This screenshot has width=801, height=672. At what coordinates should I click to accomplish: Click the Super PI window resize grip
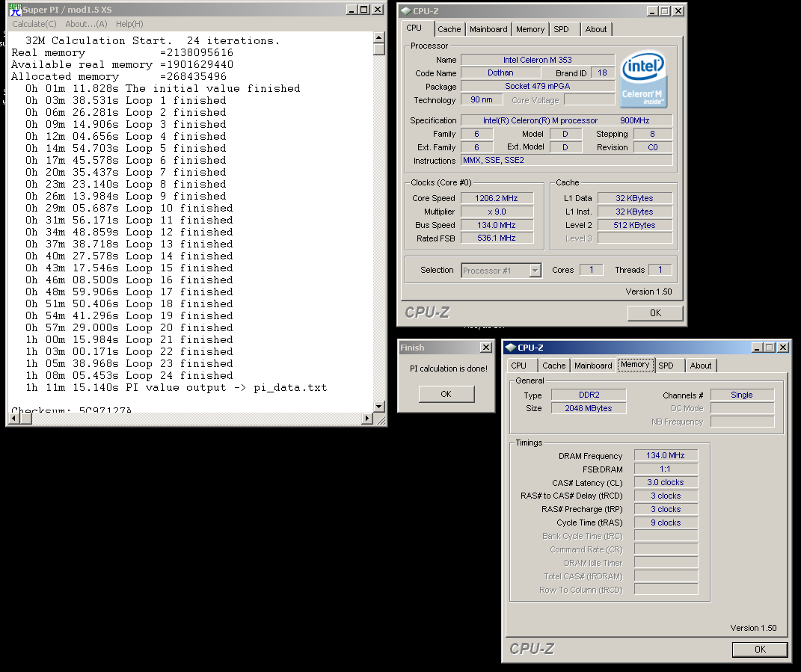click(x=381, y=420)
